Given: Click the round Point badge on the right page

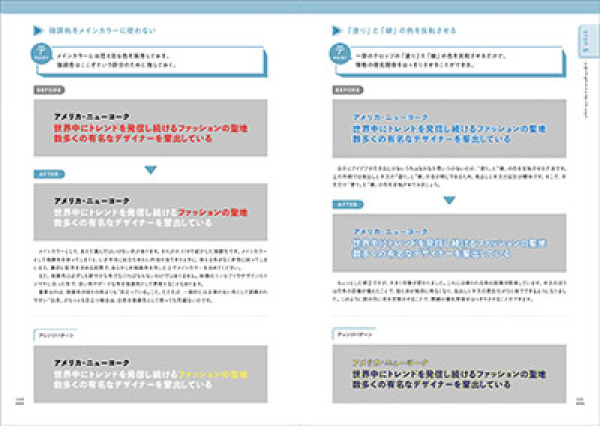Looking at the screenshot, I should [340, 54].
